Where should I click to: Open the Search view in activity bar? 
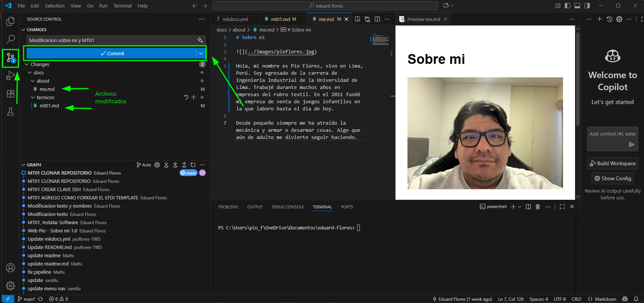point(10,39)
